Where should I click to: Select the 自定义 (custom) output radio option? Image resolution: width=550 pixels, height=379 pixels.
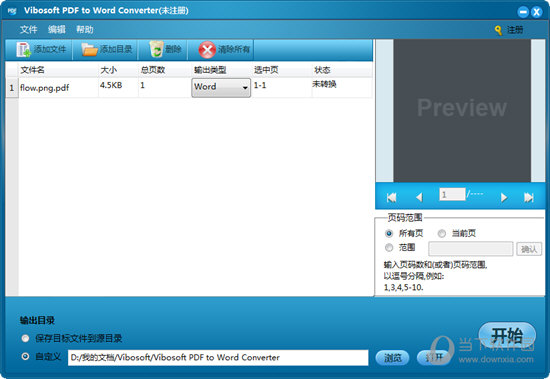pos(25,357)
